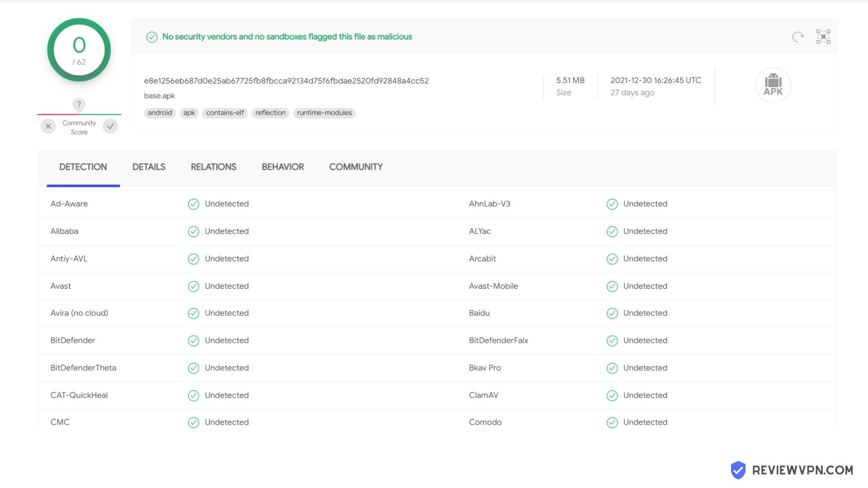Select the 'runtime-modules' tag

(x=325, y=113)
